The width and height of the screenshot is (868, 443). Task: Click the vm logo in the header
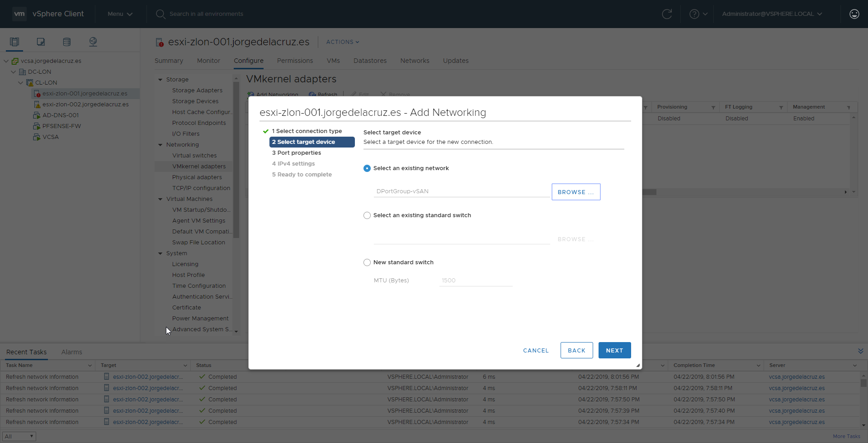(x=19, y=14)
